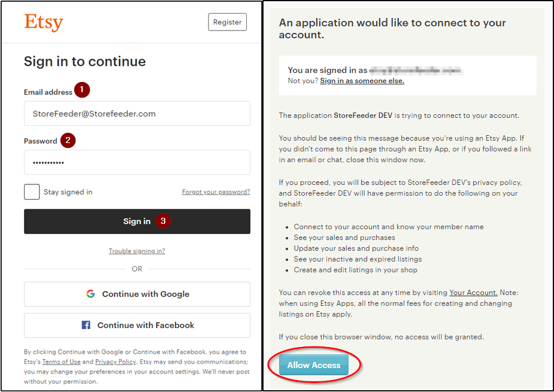Click the red step 1 marker beside Email address
Viewport: 554px width, 392px height.
[x=81, y=90]
